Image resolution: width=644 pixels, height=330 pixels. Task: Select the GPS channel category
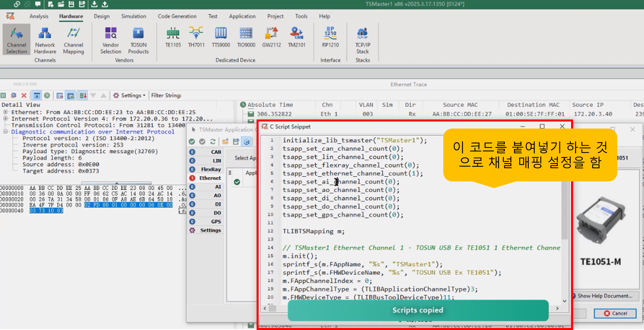(x=205, y=222)
